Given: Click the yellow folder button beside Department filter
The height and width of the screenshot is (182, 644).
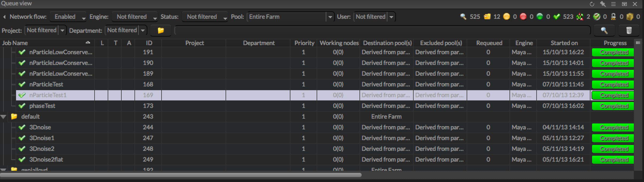Looking at the screenshot, I should point(161,30).
